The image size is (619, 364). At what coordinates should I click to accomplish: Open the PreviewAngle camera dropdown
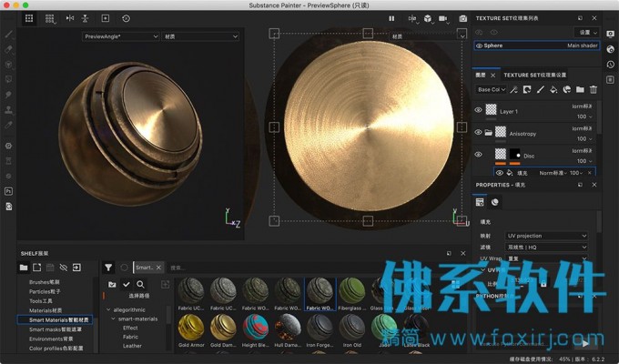click(121, 36)
